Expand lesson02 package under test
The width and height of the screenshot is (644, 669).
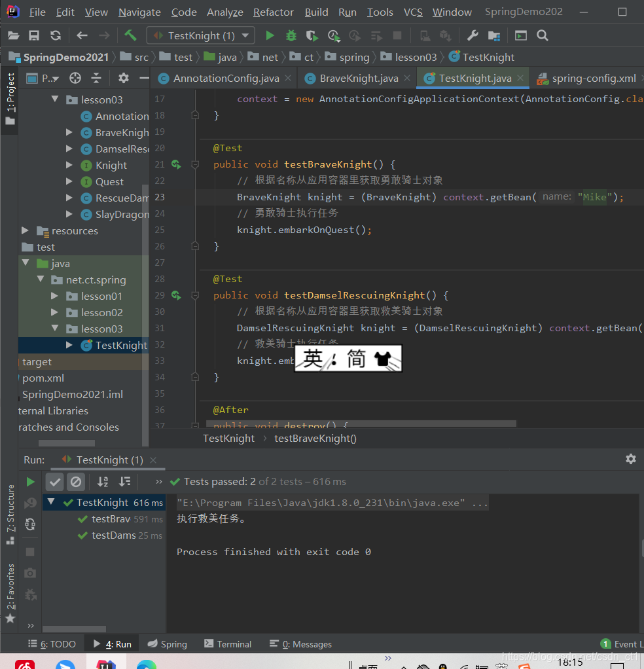(54, 312)
